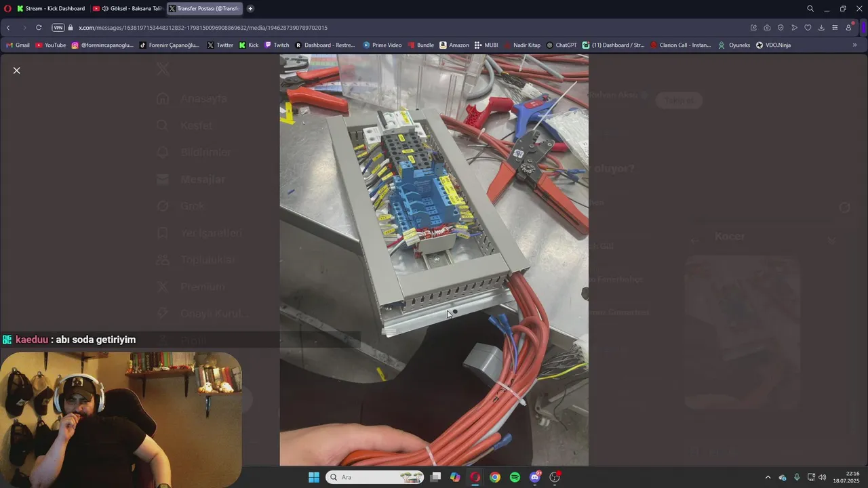Screen dimensions: 868x488
Task: Open the downloads icon
Action: [821, 28]
